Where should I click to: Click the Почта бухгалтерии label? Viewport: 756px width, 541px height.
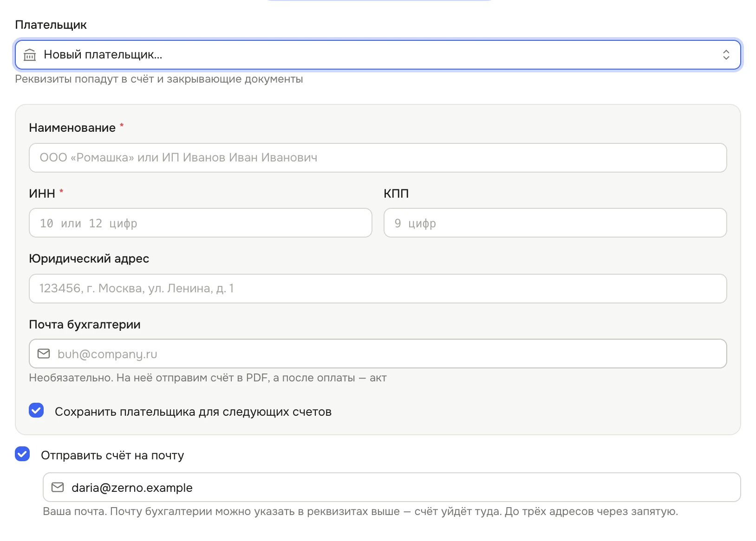[85, 325]
